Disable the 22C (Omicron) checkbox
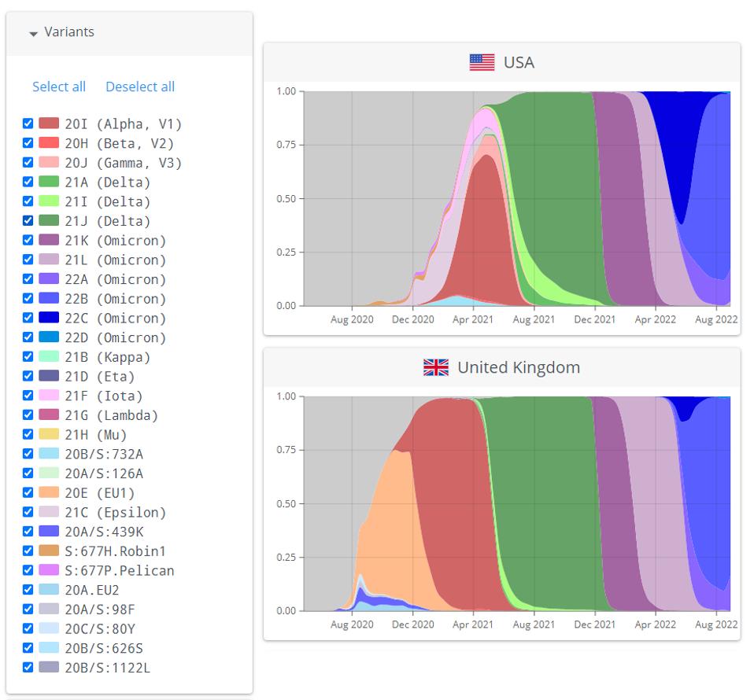Viewport: 754px width, 700px height. tap(28, 319)
